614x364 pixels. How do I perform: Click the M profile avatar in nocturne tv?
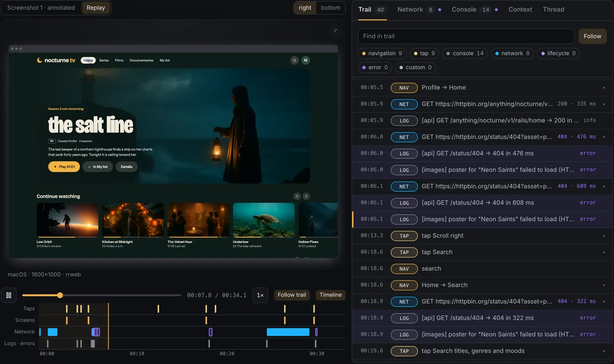click(306, 60)
